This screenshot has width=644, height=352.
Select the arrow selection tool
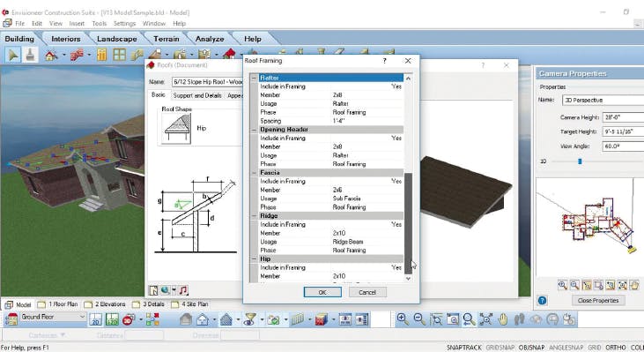(x=13, y=55)
